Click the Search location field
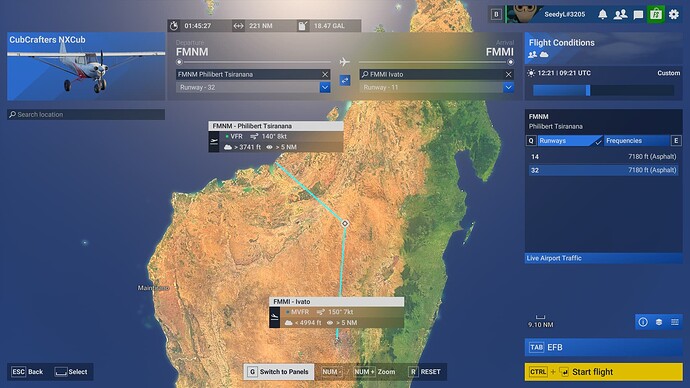Viewport: 690px width, 388px height. click(86, 114)
